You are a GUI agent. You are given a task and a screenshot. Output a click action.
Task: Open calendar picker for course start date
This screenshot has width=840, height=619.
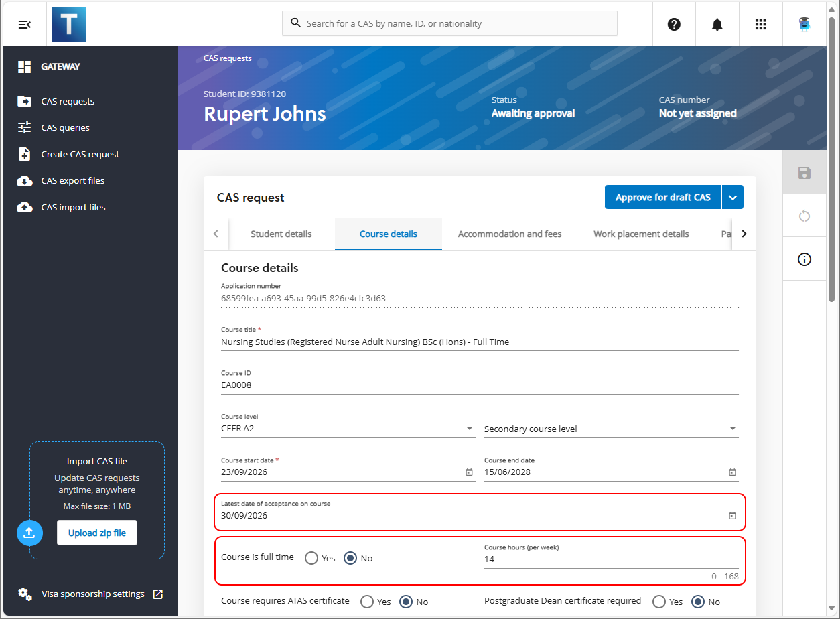pos(469,472)
